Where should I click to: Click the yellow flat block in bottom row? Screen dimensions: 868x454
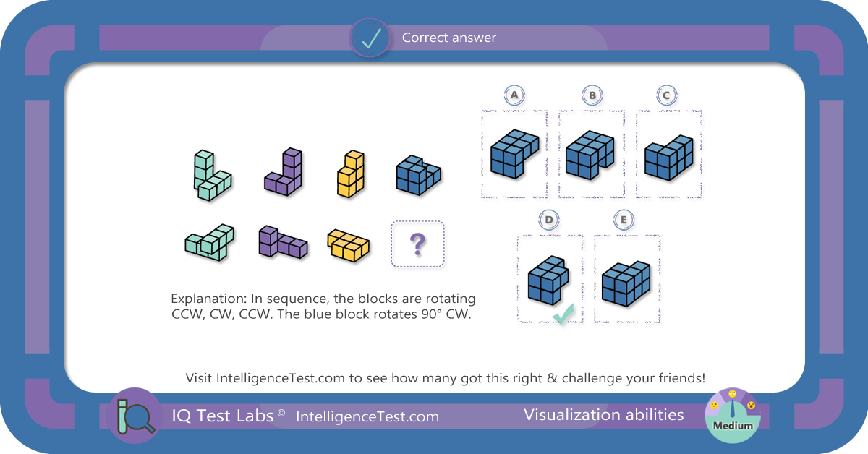click(348, 244)
